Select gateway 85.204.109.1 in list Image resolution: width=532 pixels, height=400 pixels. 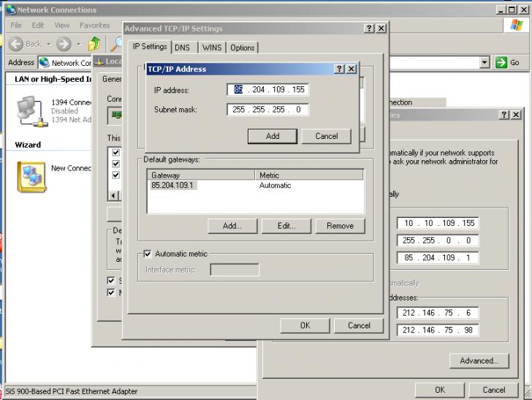[174, 186]
